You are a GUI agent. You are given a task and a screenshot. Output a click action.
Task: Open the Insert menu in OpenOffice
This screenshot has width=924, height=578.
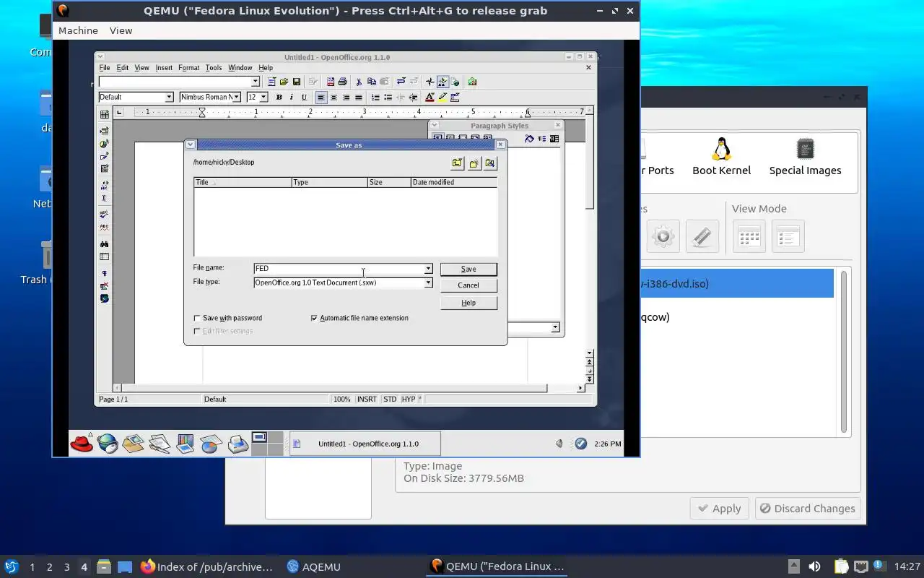[x=164, y=68]
